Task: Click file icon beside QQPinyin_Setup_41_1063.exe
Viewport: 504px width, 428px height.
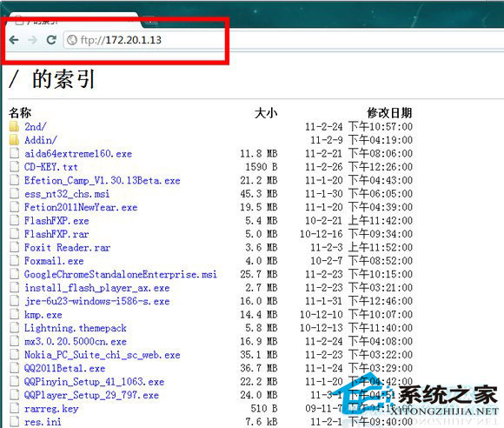Action: pos(14,382)
